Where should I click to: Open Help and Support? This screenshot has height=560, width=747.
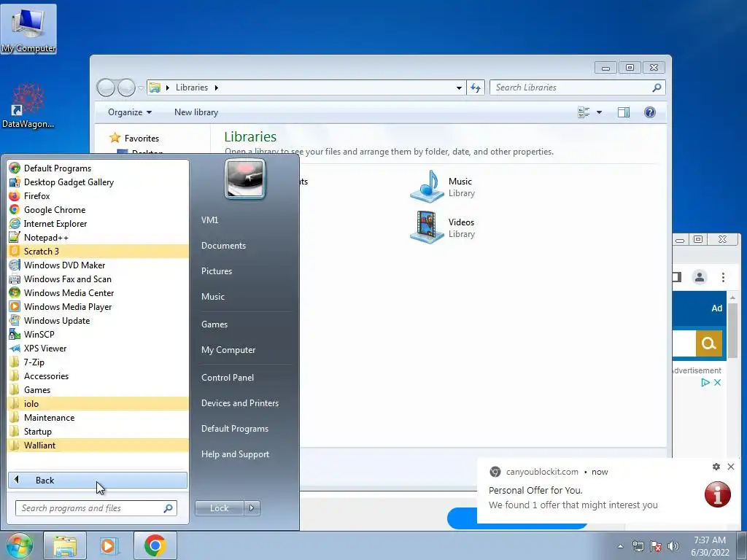click(235, 454)
